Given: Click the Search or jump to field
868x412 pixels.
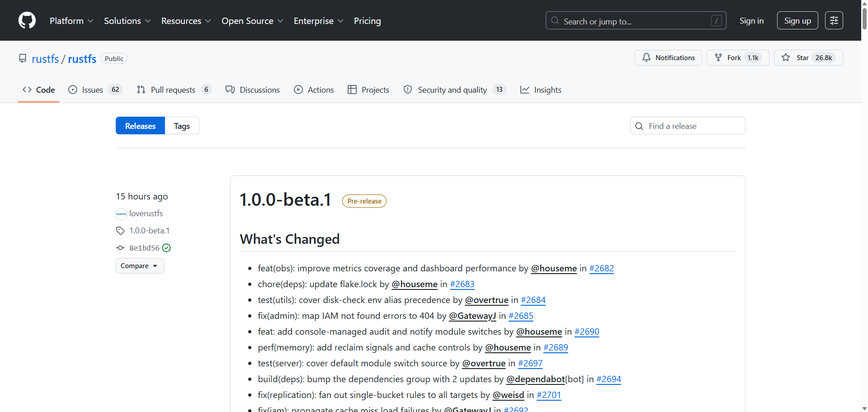Looking at the screenshot, I should [x=636, y=21].
